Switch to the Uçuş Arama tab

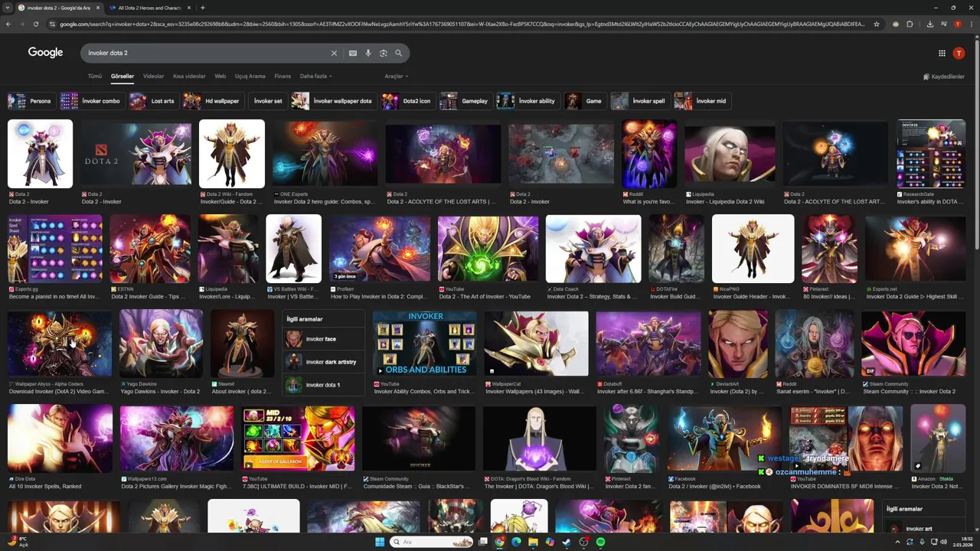(x=250, y=77)
